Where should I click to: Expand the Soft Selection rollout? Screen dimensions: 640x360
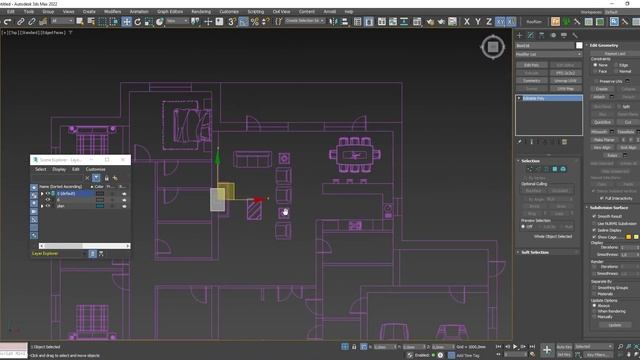click(535, 253)
